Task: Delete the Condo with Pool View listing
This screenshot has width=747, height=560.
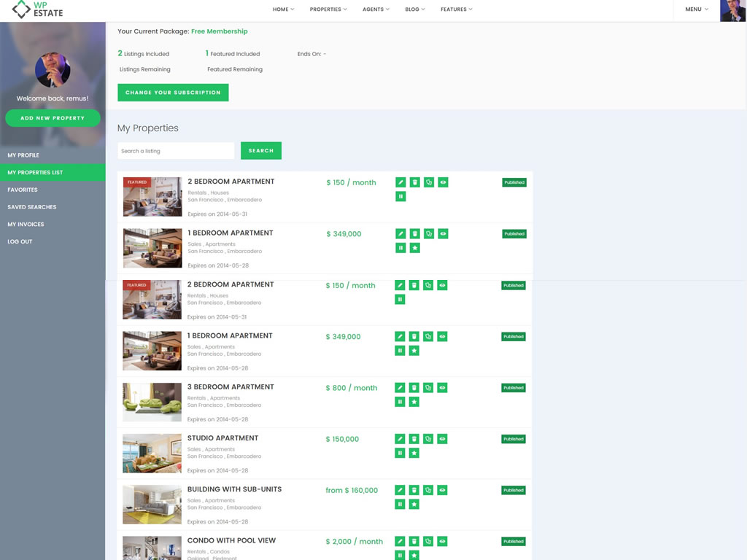Action: tap(414, 542)
